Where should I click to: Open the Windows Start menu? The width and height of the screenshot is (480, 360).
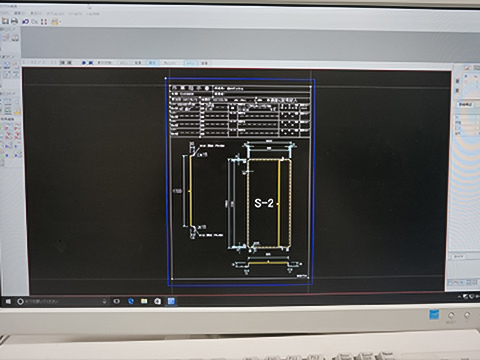[8, 301]
